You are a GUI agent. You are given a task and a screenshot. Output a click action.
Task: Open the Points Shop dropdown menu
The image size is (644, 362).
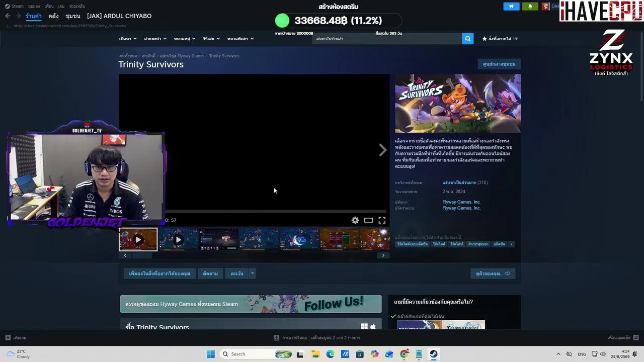pos(211,39)
